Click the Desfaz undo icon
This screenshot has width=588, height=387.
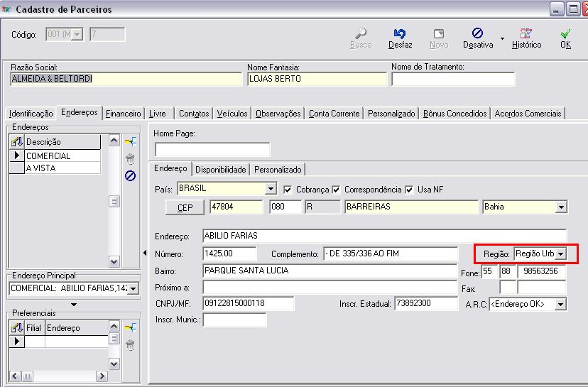point(400,33)
